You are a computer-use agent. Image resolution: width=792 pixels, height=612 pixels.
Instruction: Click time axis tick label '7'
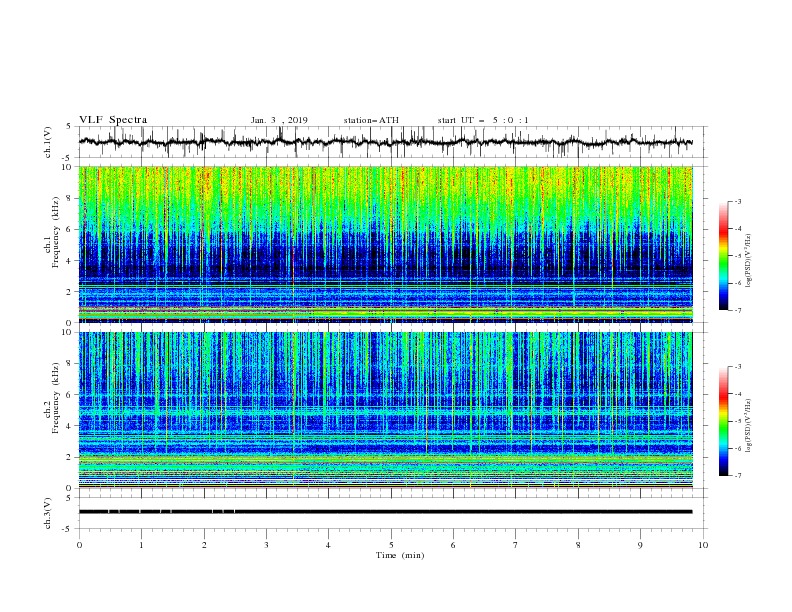point(516,545)
